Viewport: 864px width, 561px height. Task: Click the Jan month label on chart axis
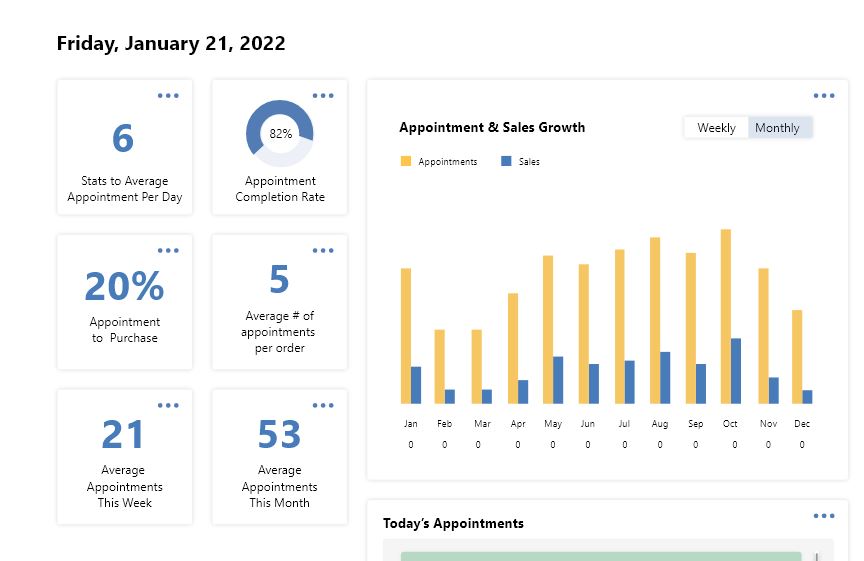point(410,424)
